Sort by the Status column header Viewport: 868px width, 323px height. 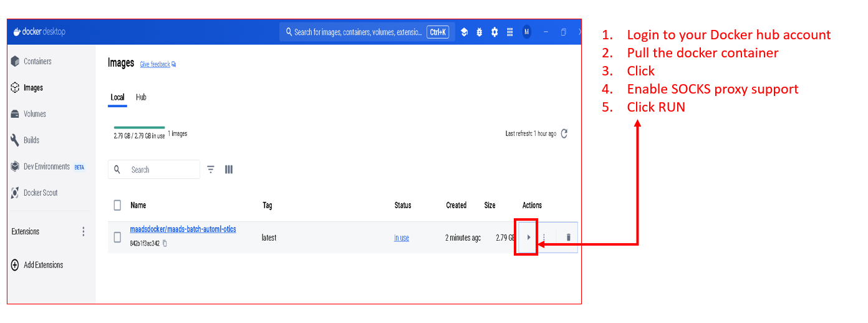tap(403, 205)
